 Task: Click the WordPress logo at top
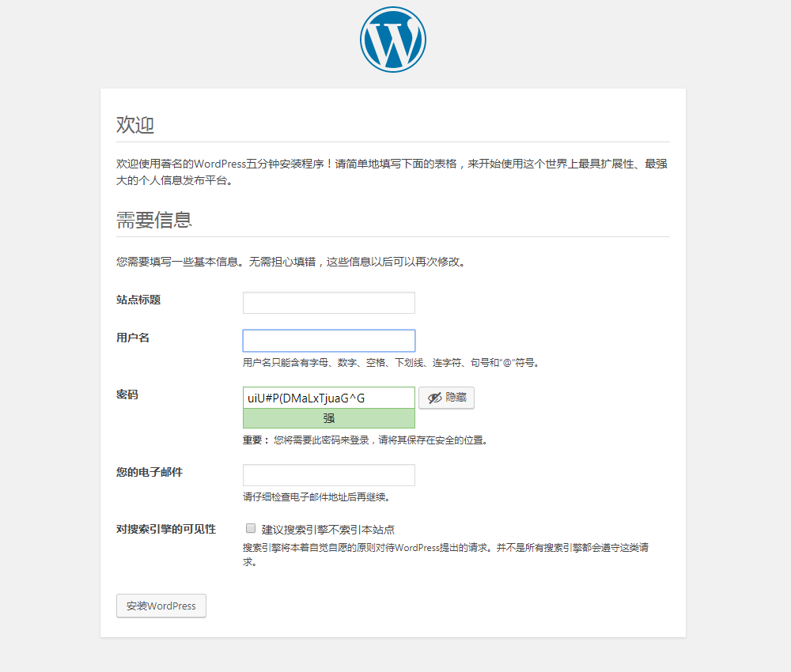click(393, 40)
